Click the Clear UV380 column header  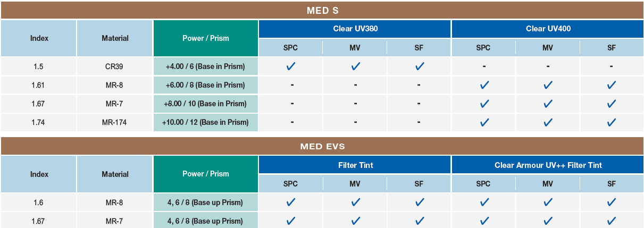coord(355,29)
